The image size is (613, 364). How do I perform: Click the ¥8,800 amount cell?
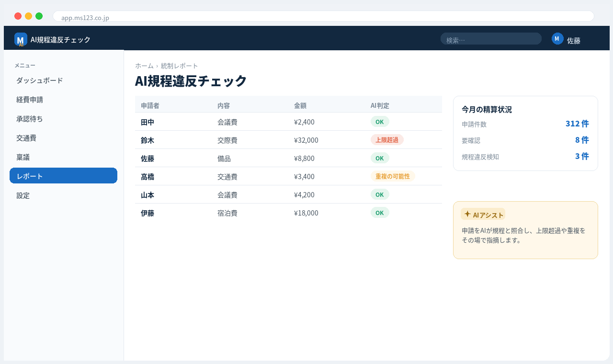(304, 159)
